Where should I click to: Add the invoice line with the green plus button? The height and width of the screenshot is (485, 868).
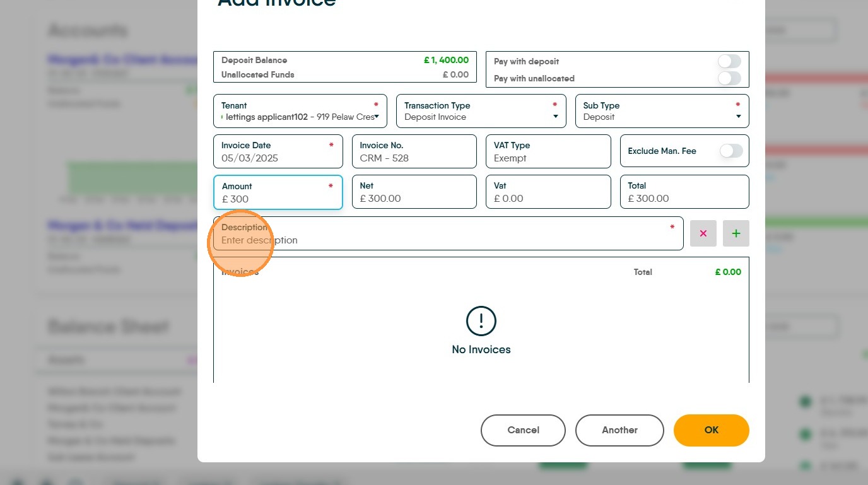736,233
